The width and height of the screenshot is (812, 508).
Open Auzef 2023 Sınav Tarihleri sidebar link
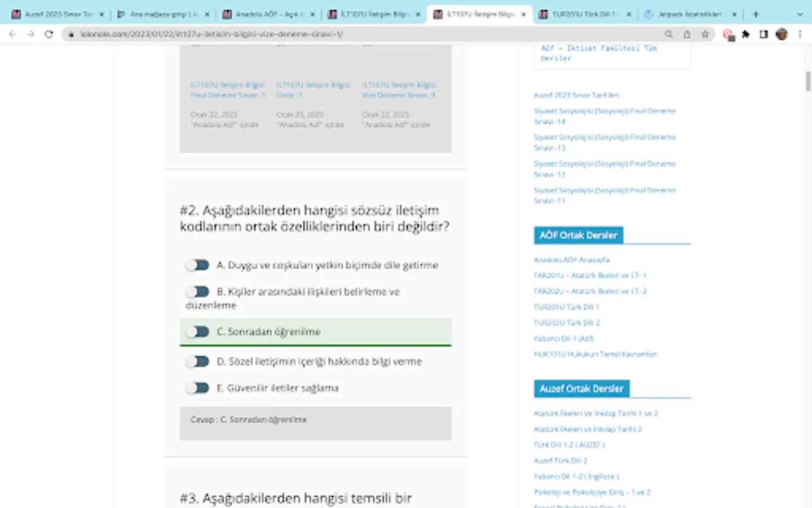pyautogui.click(x=576, y=95)
